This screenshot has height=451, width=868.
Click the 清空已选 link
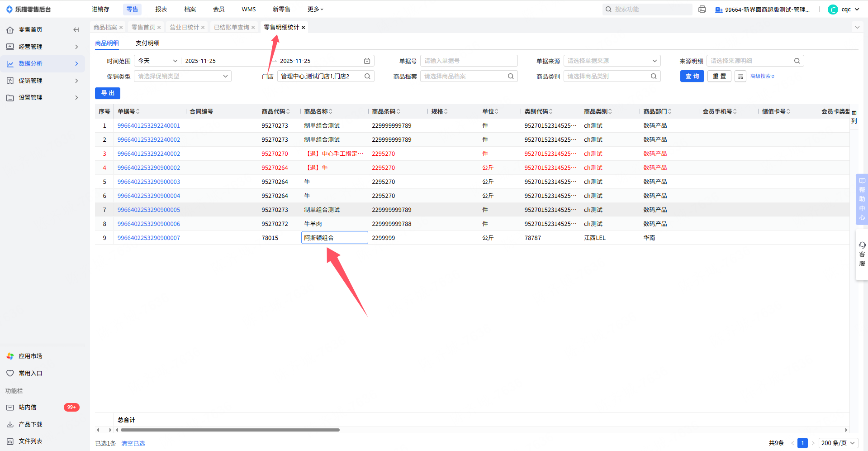133,444
